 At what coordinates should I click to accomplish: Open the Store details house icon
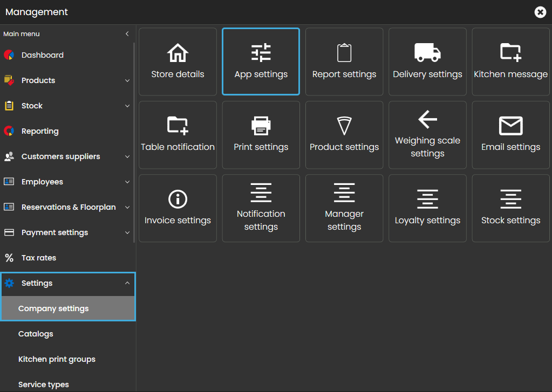178,53
